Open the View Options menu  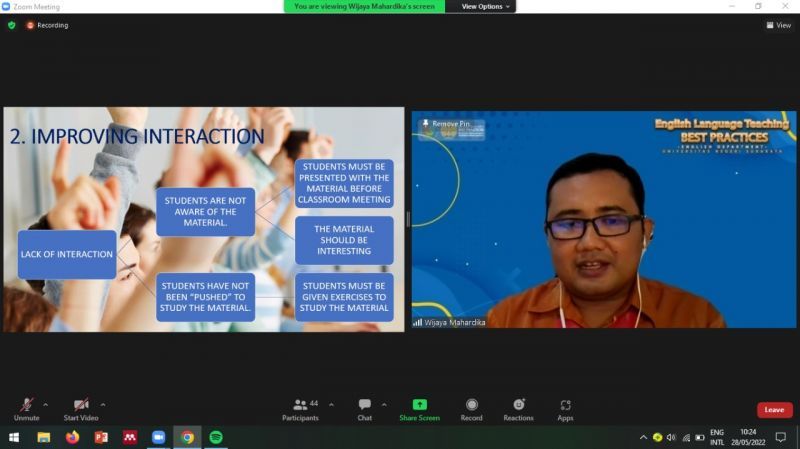[x=487, y=6]
